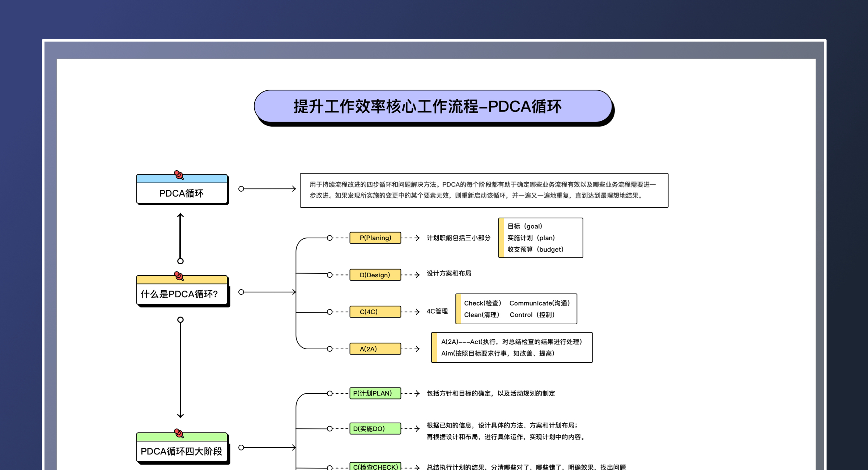The height and width of the screenshot is (470, 868).
Task: Click the 4C管理 text label
Action: pyautogui.click(x=437, y=311)
